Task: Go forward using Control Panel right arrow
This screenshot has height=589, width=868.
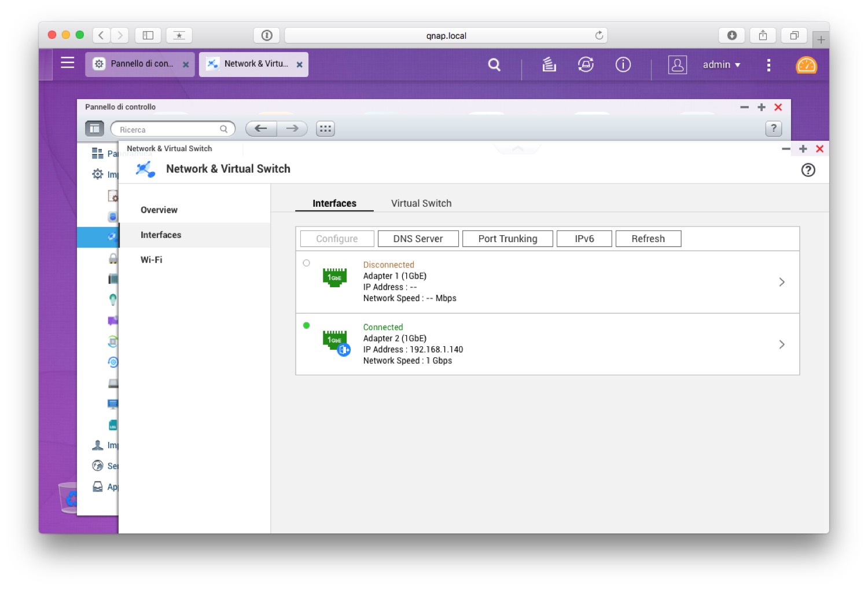Action: pyautogui.click(x=292, y=129)
